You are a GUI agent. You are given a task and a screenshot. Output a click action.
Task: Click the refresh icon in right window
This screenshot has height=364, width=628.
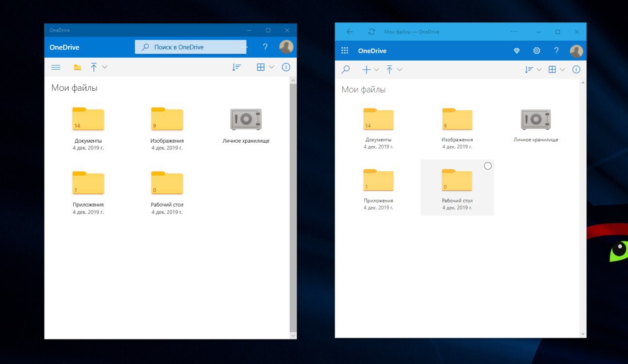[371, 32]
